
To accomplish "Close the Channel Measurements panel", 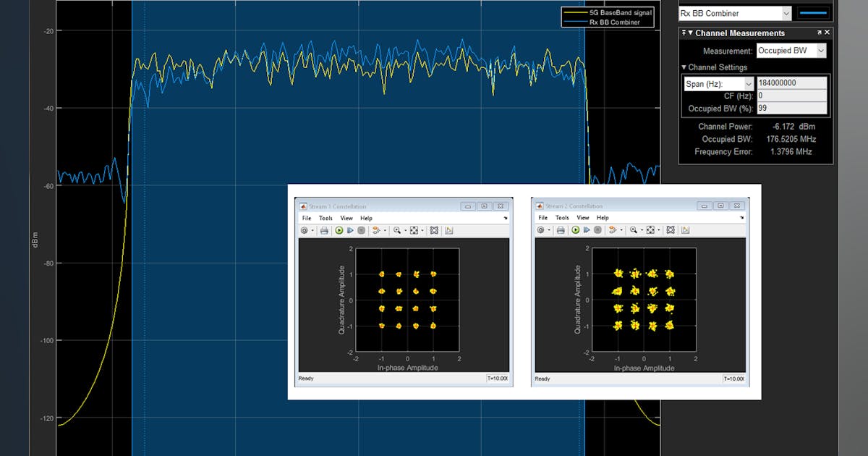I will pos(827,33).
